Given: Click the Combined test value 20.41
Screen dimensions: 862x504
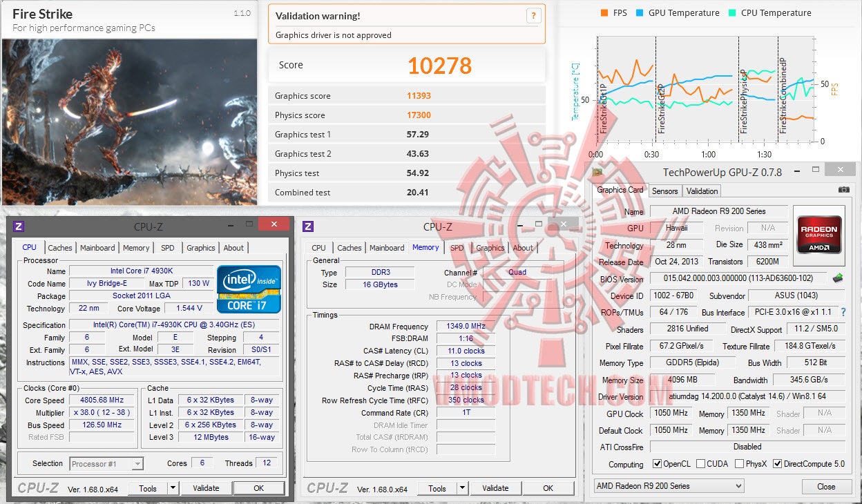Looking at the screenshot, I should point(418,193).
